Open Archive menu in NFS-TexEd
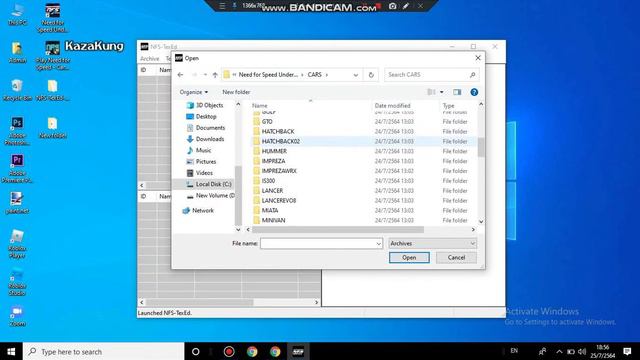 pyautogui.click(x=150, y=59)
